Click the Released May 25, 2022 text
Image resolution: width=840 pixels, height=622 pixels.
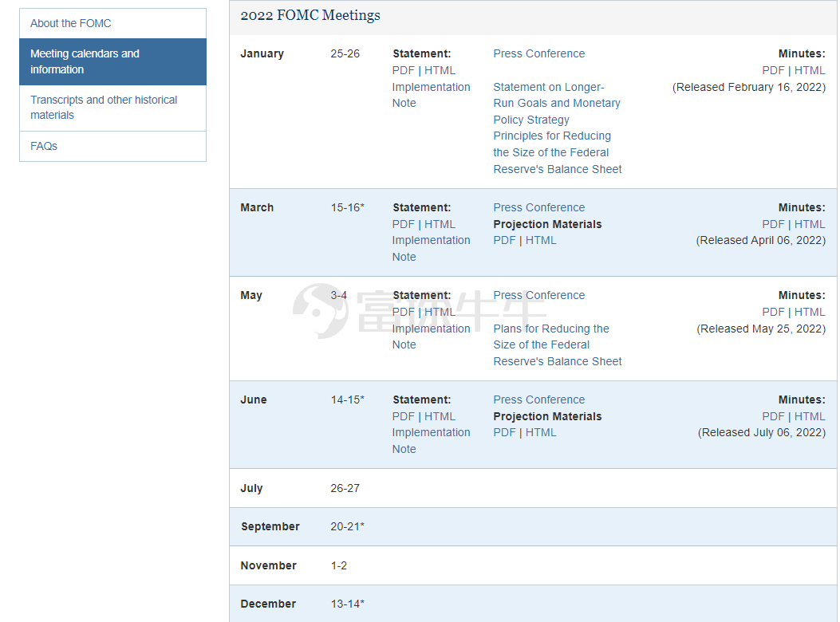pyautogui.click(x=761, y=329)
